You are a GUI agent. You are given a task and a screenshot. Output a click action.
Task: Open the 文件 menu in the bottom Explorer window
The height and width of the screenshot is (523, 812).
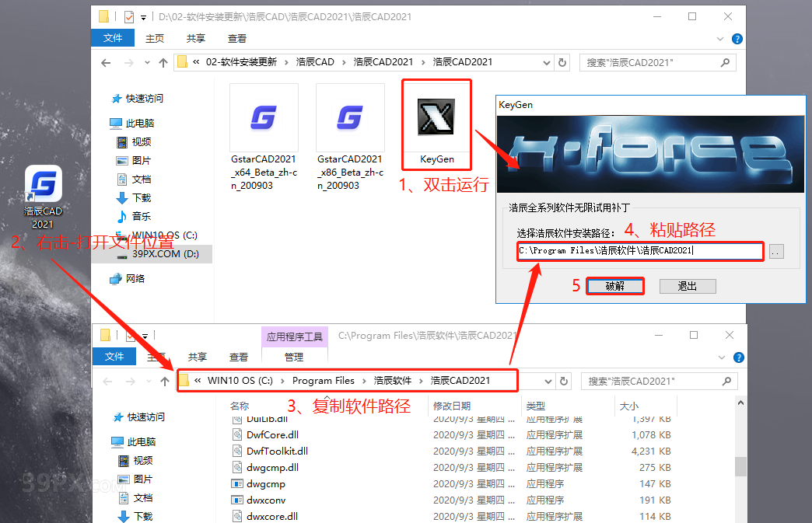114,357
